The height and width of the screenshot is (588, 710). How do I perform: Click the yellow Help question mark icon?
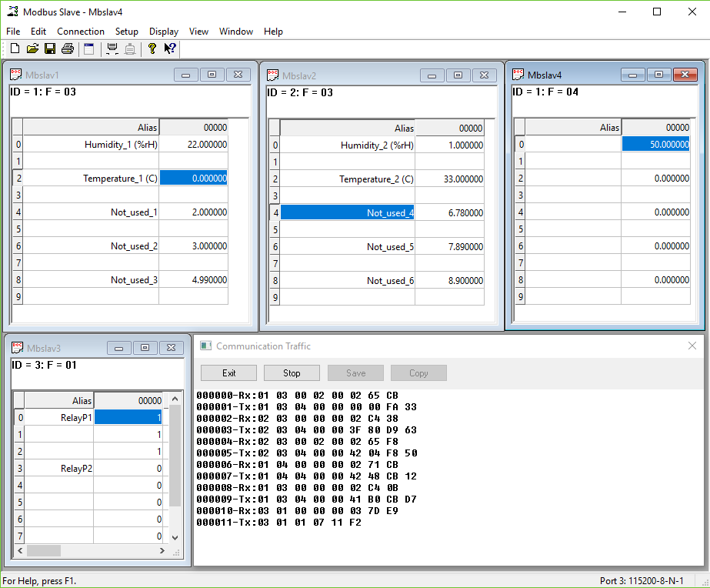pos(152,48)
